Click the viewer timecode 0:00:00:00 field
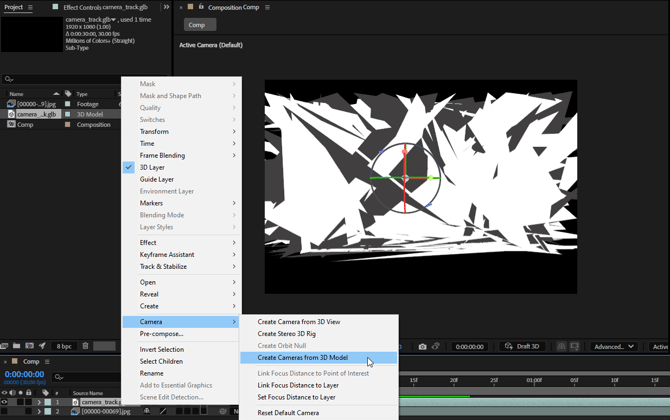This screenshot has height=420, width=670. coord(469,347)
